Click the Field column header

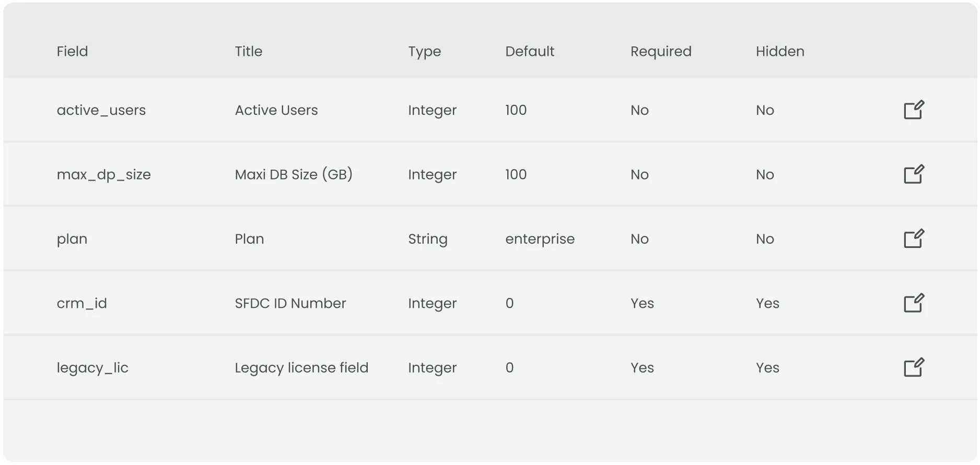pos(72,51)
